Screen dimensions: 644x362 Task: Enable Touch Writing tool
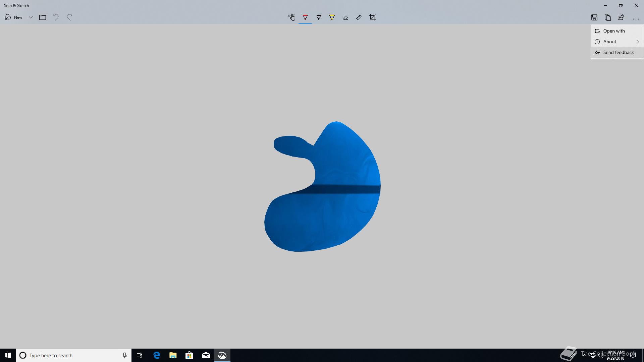[x=292, y=17]
